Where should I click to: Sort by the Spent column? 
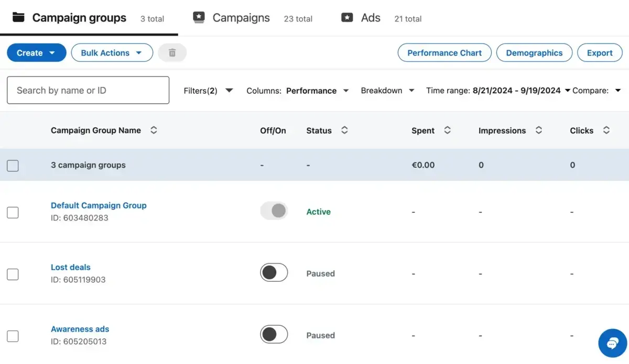click(447, 130)
